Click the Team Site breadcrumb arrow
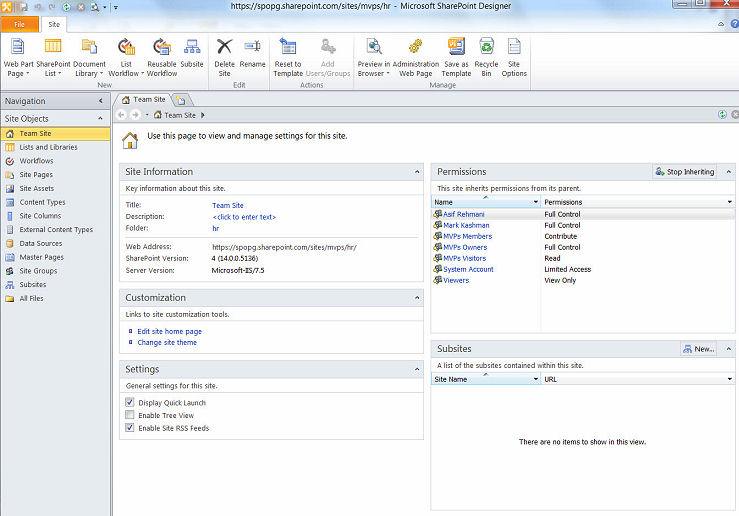The height and width of the screenshot is (516, 739). coord(203,115)
